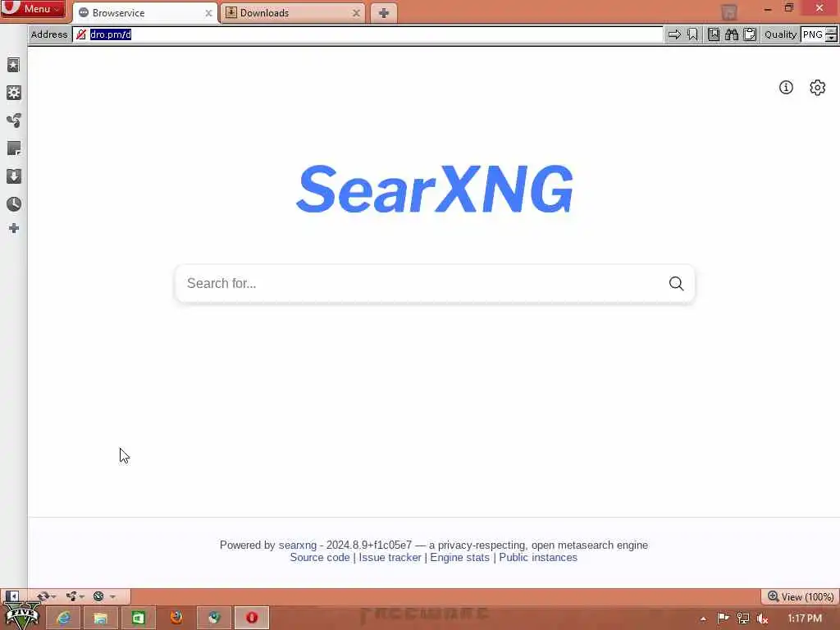Open the Opera Unite share dropdown

point(75,596)
